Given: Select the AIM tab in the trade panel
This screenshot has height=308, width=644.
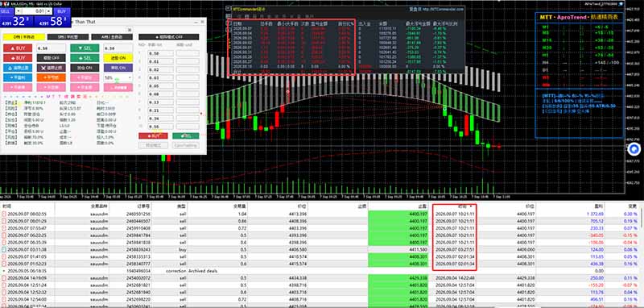Looking at the screenshot, I should [112, 37].
